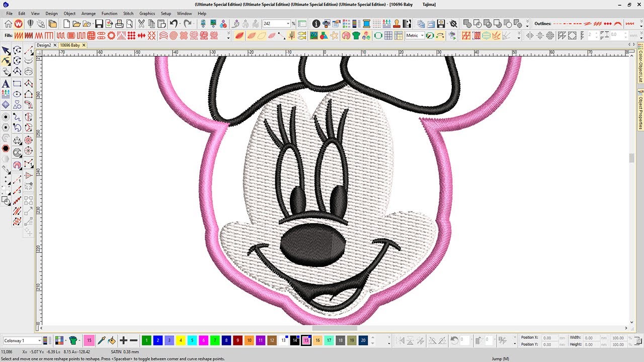Screen dimensions: 644x362
Task: Open the Metric measurement units dropdown
Action: (x=422, y=36)
